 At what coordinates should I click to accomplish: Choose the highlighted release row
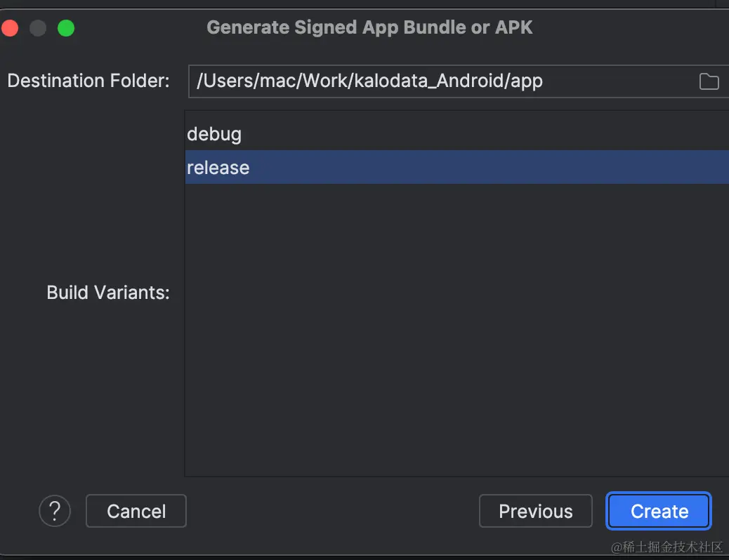[457, 167]
